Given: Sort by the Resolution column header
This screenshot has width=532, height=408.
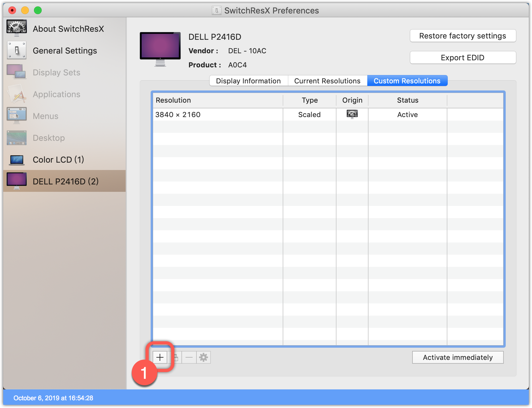Looking at the screenshot, I should (x=218, y=100).
